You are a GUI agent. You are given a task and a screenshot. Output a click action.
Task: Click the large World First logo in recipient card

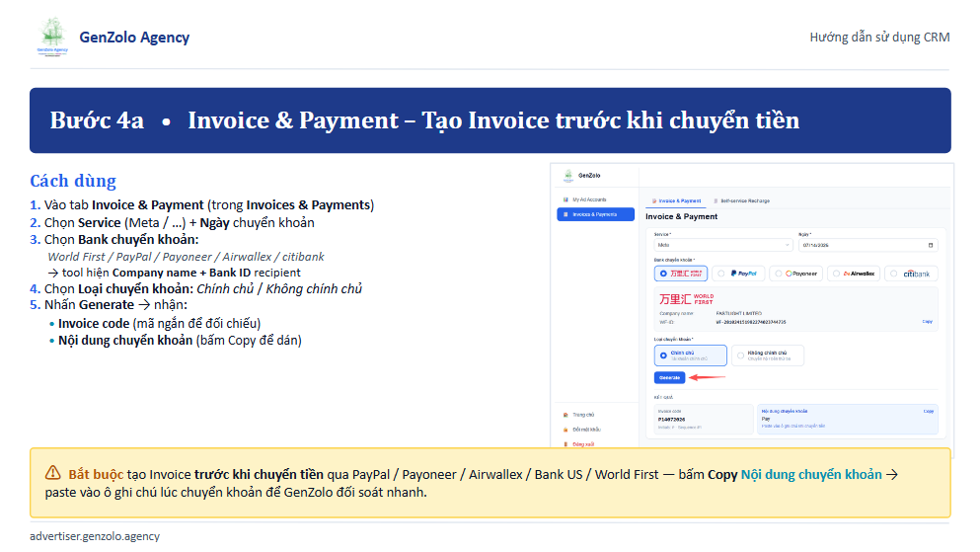[x=686, y=299]
